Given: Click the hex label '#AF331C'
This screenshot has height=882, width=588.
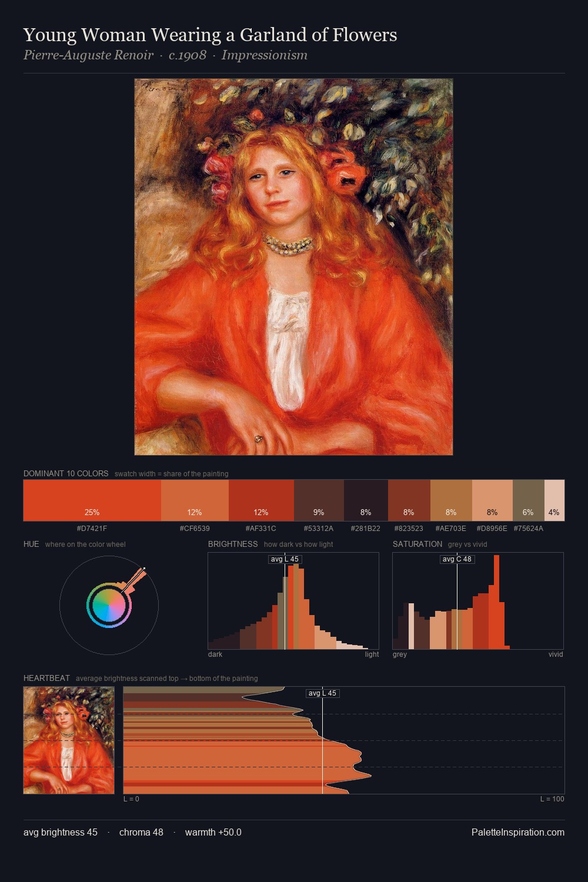Looking at the screenshot, I should coord(261,529).
